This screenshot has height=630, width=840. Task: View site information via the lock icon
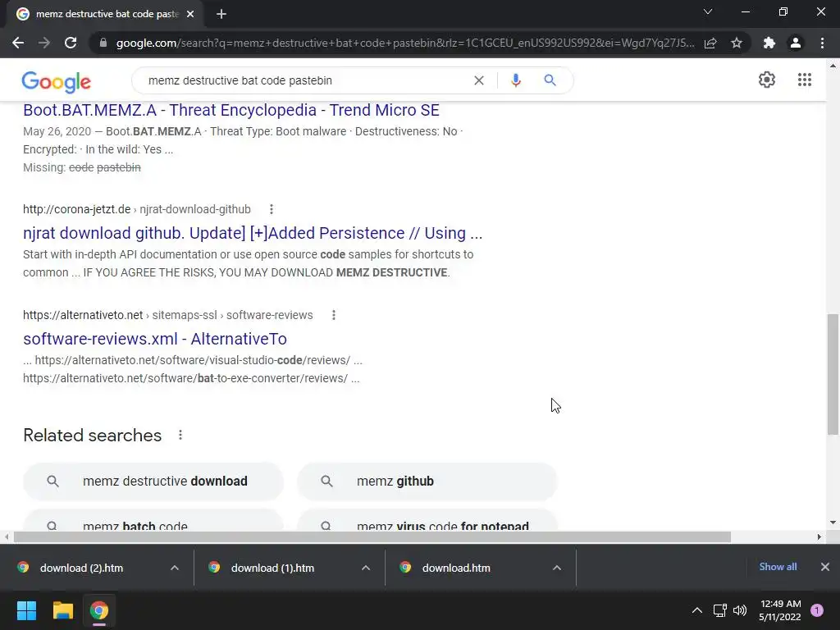(103, 43)
